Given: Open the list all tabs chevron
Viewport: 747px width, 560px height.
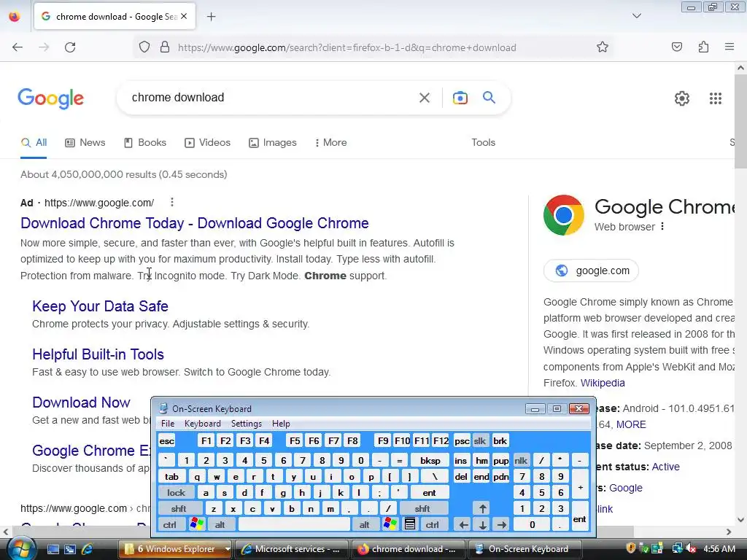Looking at the screenshot, I should [636, 16].
